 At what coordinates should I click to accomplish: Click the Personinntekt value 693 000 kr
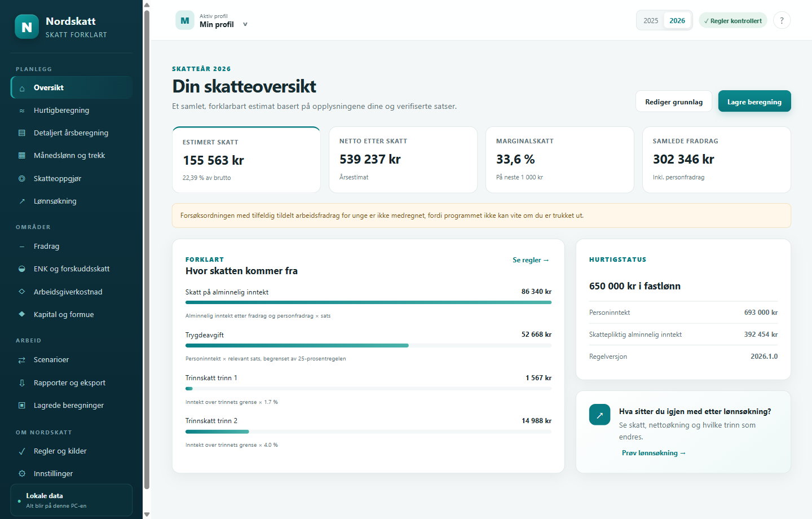click(761, 313)
